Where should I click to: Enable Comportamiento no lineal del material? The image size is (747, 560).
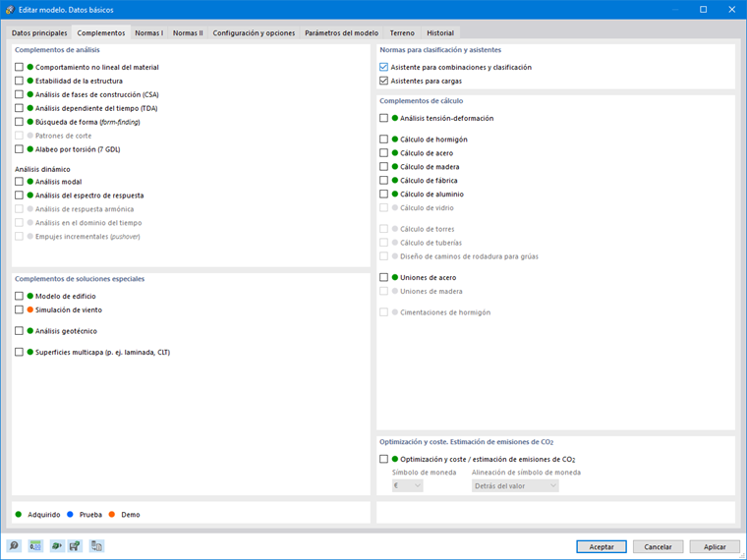(19, 67)
